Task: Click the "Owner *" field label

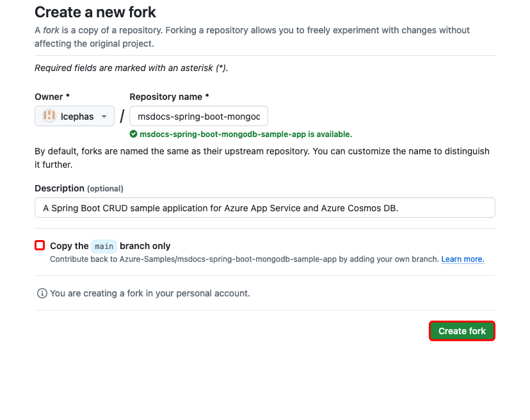Action: click(52, 97)
